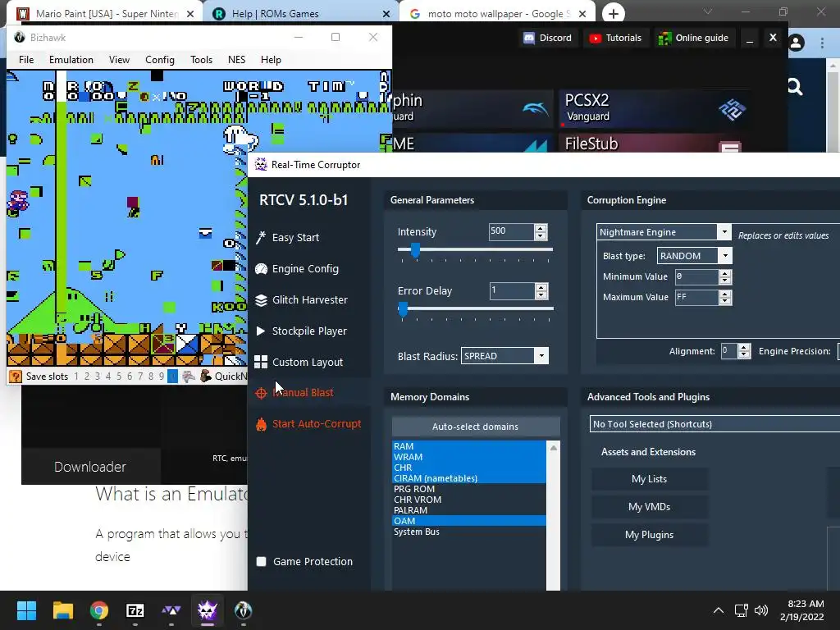The height and width of the screenshot is (630, 840).
Task: Open Windows Start menu
Action: click(26, 610)
